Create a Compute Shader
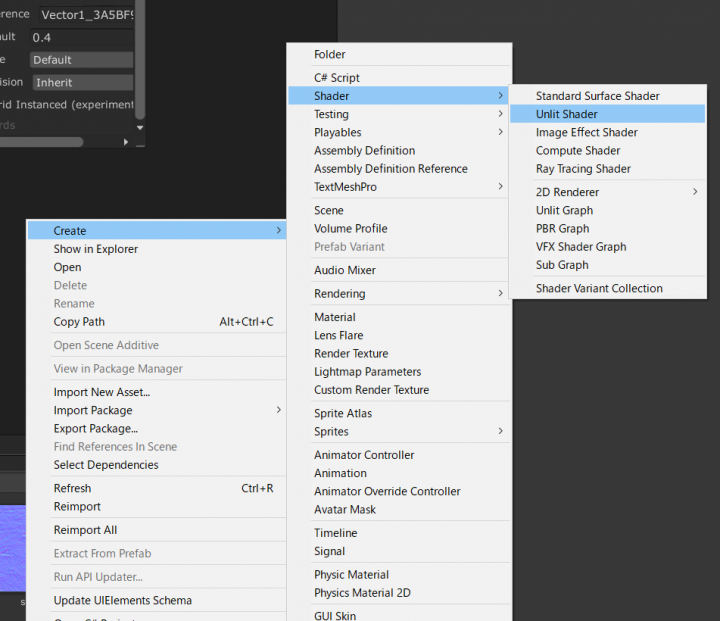Screen dimensions: 720x621 [x=578, y=151]
